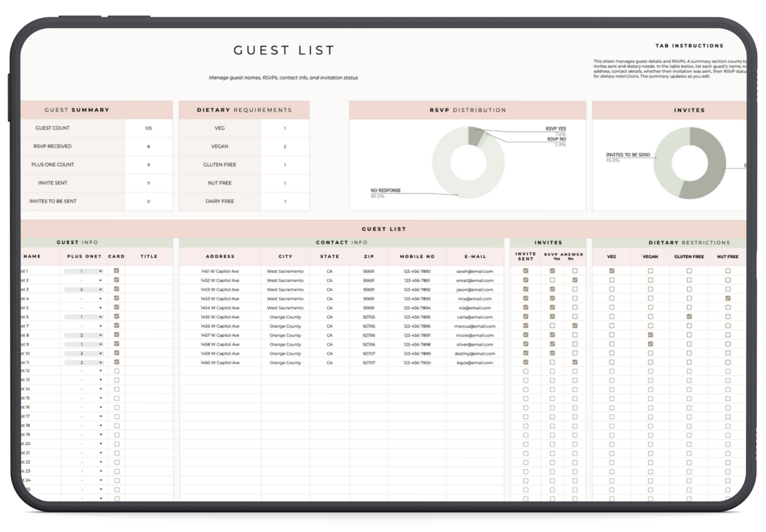
Task: Open the Plus One dropdown for Guest 3
Action: 100,289
